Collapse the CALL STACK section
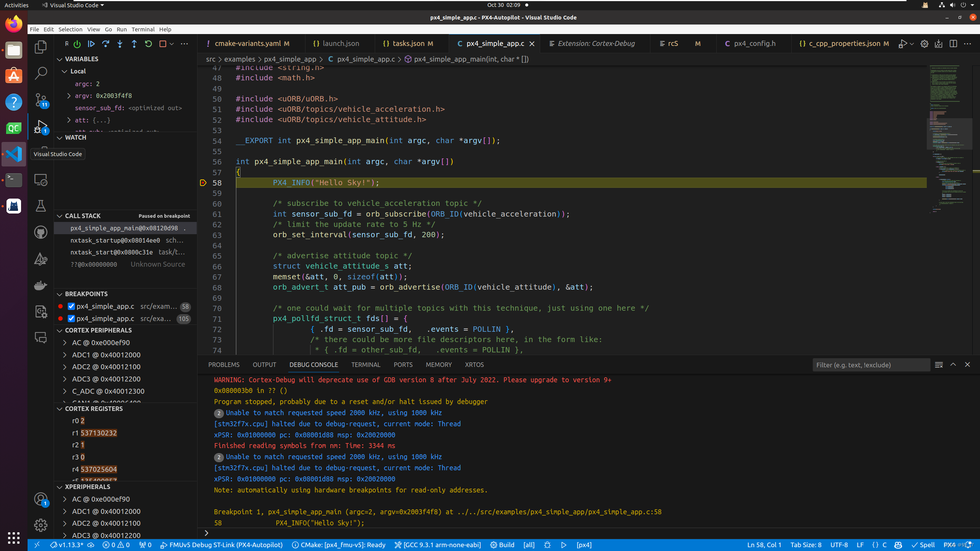This screenshot has width=980, height=551. [60, 216]
